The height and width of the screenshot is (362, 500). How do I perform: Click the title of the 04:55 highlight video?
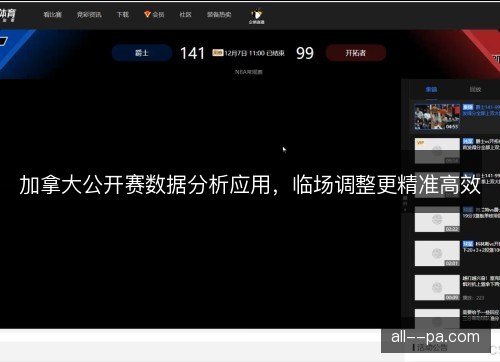tap(481, 110)
